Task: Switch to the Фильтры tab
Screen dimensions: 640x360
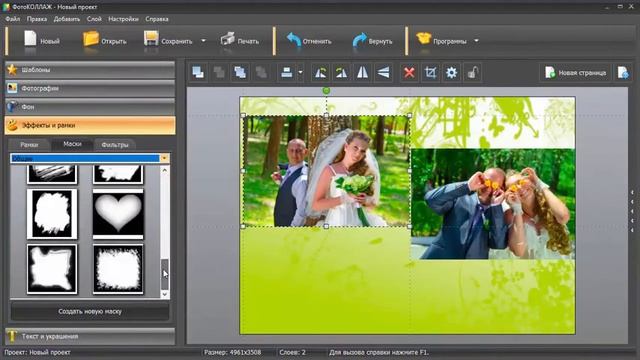Action: (x=115, y=145)
